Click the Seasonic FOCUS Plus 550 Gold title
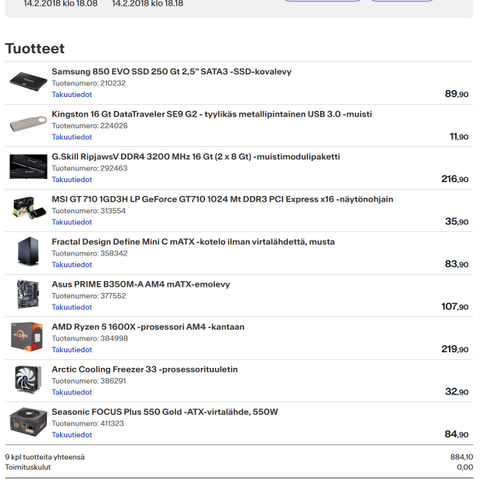480x480 pixels. coord(165,412)
